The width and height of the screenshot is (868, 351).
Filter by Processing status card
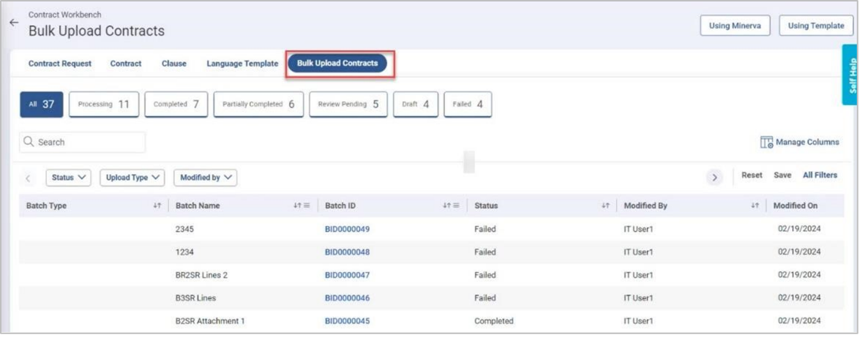(x=103, y=105)
